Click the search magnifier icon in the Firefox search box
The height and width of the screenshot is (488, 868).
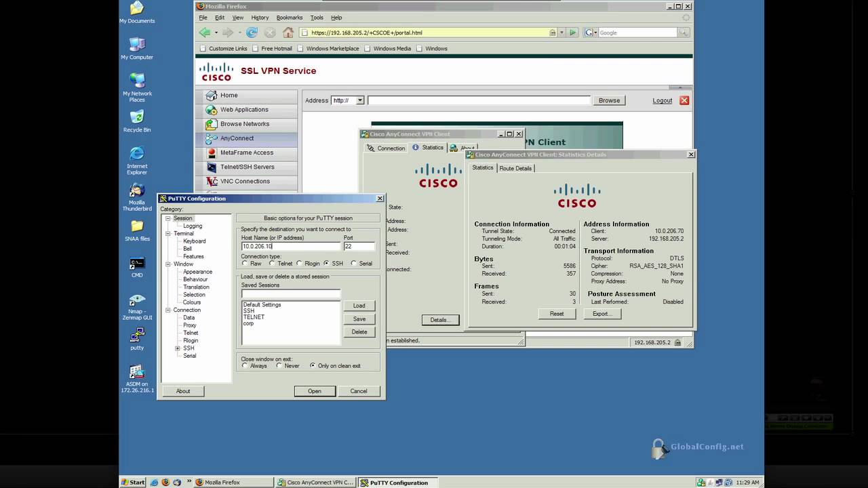pos(684,33)
